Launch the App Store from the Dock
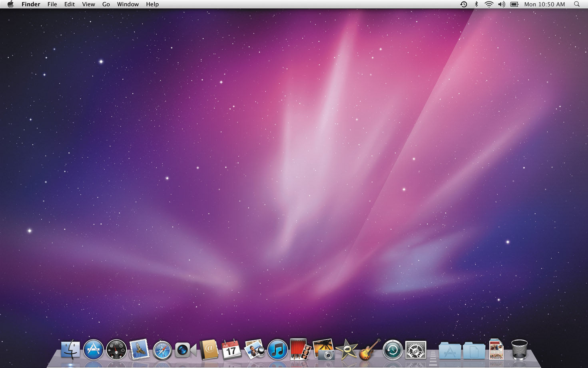 tap(93, 350)
